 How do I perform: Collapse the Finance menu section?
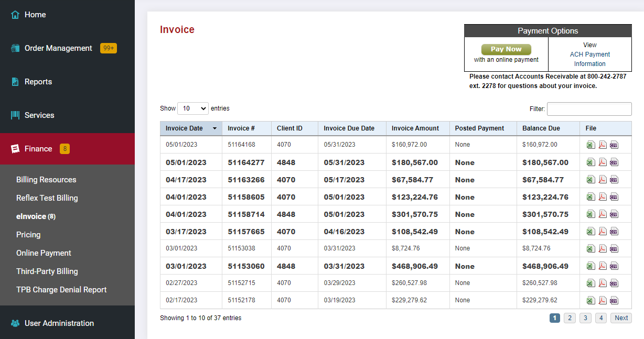coord(67,149)
